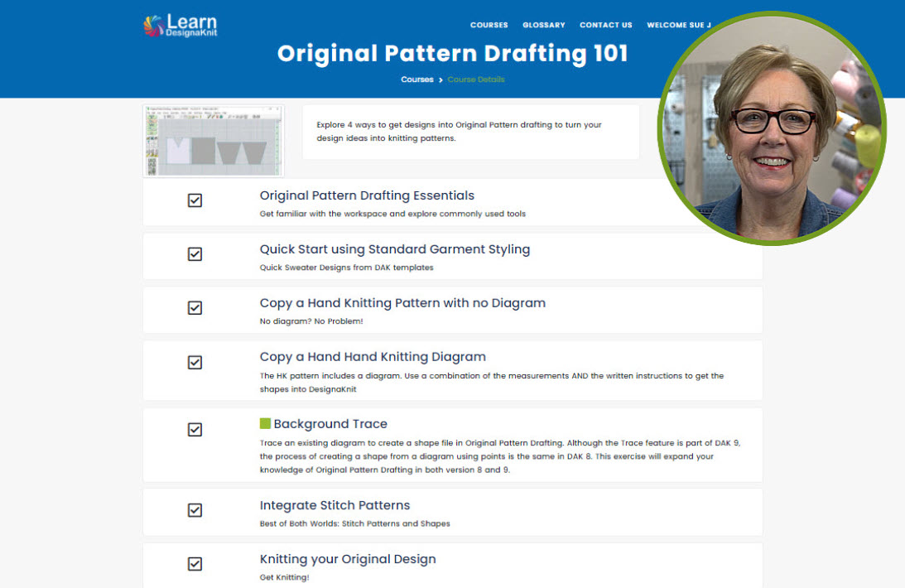Image resolution: width=905 pixels, height=588 pixels.
Task: Open Copy a Hand Hand Knitting Diagram lesson
Action: click(373, 357)
